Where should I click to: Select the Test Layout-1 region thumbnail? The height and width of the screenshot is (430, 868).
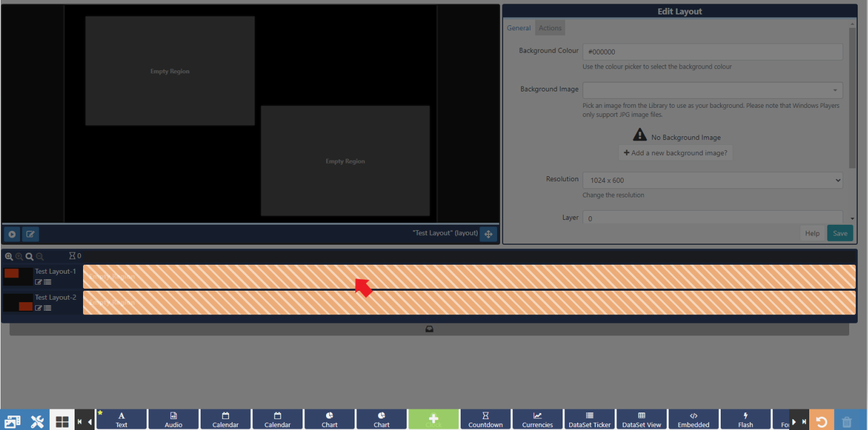(18, 276)
